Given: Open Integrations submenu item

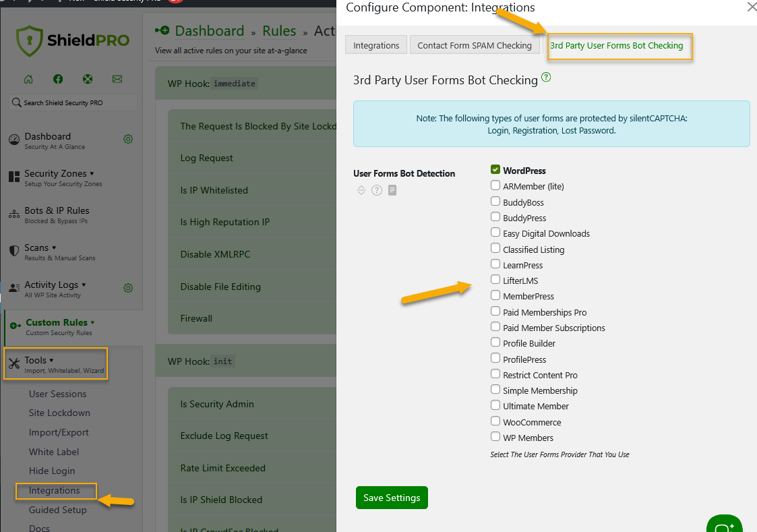Looking at the screenshot, I should (x=54, y=490).
